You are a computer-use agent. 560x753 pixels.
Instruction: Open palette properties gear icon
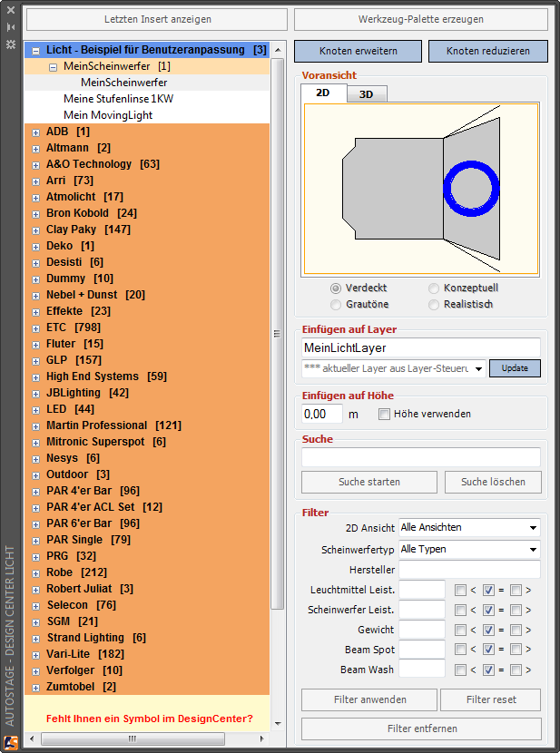[10, 43]
